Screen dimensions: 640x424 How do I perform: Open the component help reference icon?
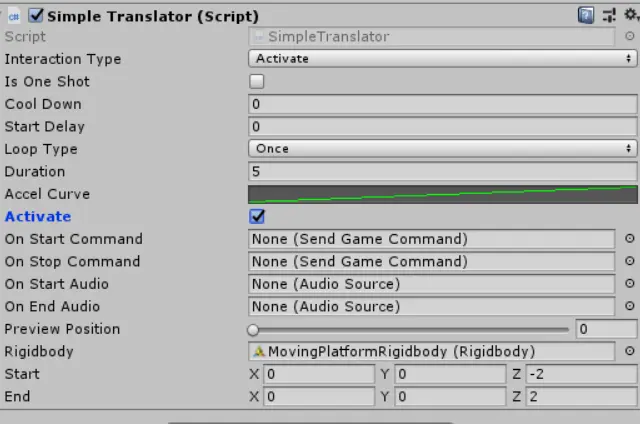(585, 16)
